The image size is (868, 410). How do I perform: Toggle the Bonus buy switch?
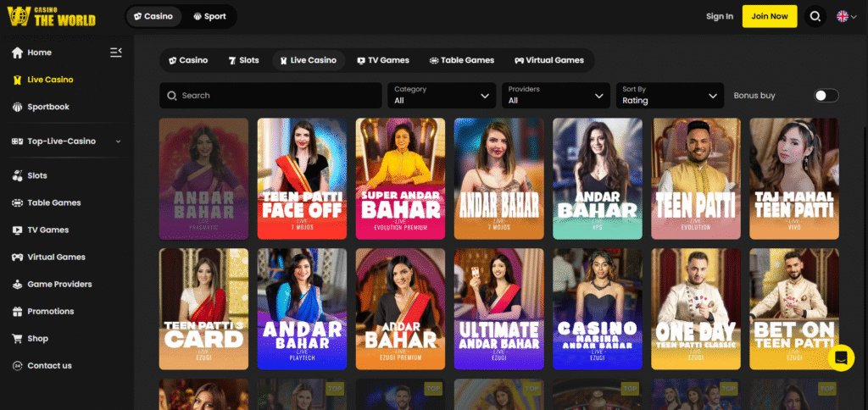(x=826, y=96)
